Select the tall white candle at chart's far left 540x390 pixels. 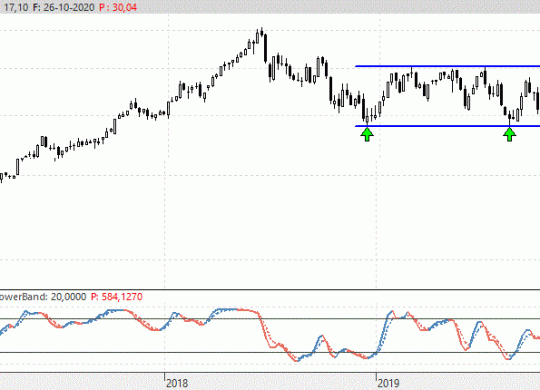click(18, 167)
